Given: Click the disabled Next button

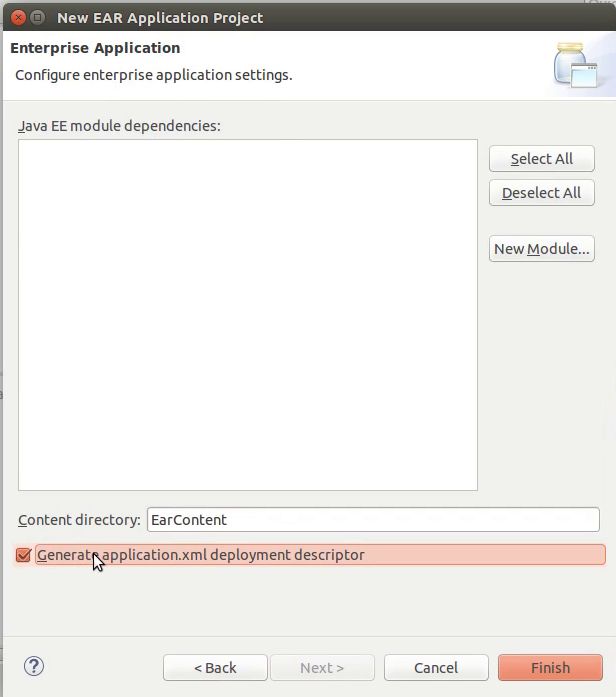Looking at the screenshot, I should [322, 668].
